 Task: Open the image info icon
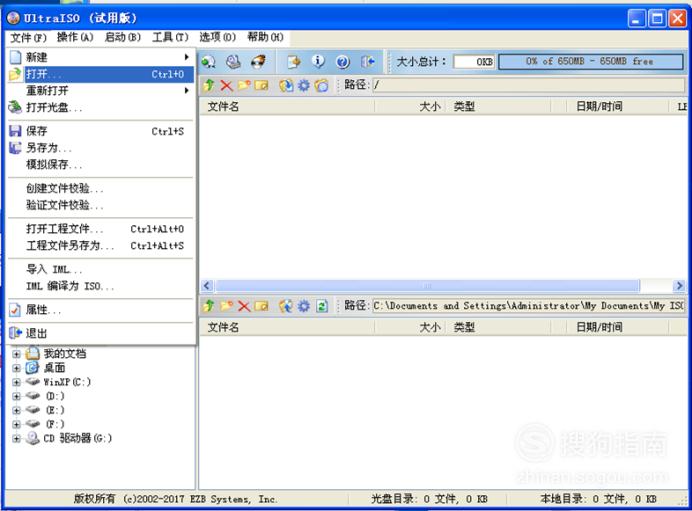click(x=318, y=61)
